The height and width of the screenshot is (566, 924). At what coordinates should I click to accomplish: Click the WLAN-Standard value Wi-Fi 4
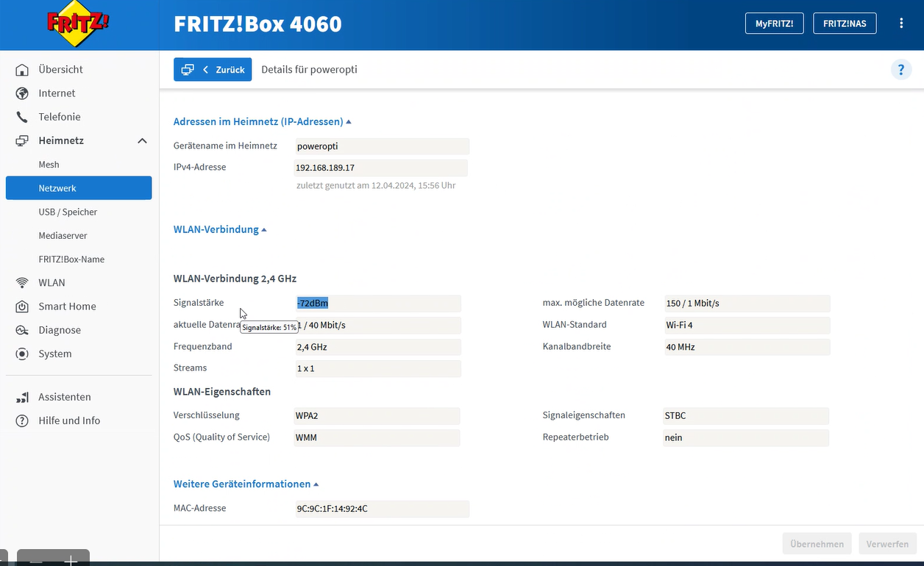click(x=747, y=325)
